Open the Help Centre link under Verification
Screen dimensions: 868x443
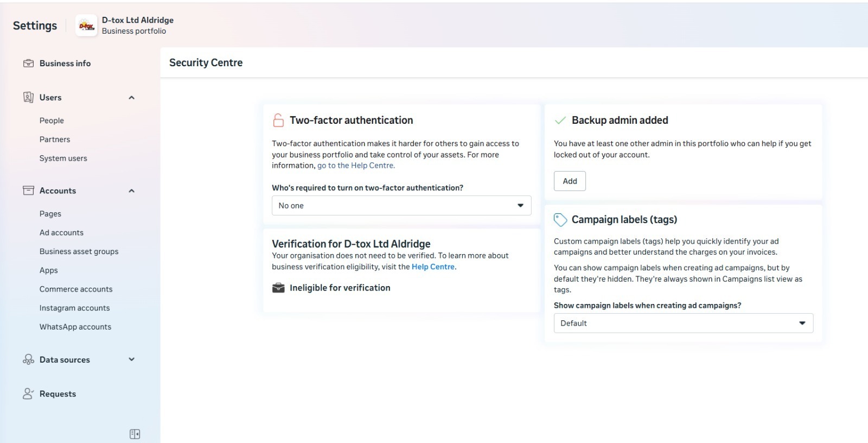point(433,267)
